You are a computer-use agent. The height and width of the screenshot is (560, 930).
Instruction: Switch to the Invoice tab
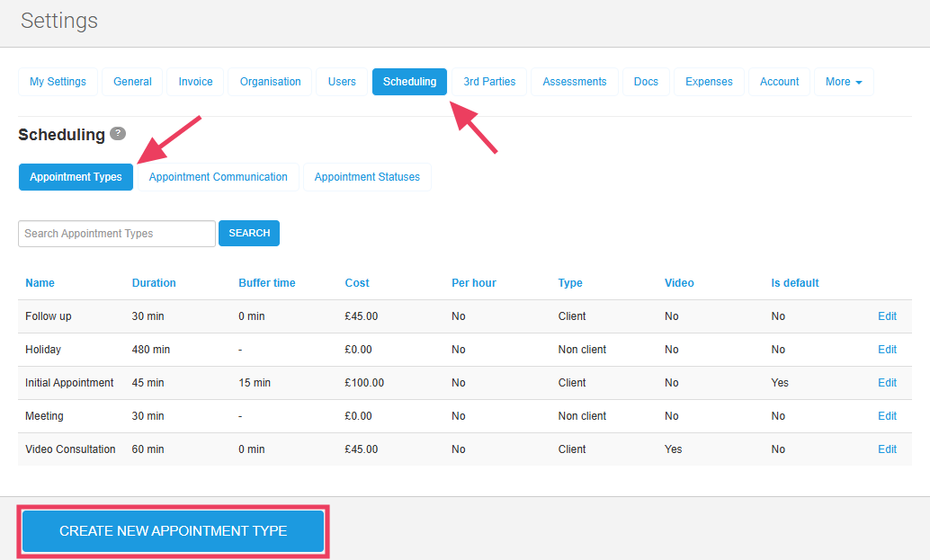coord(195,82)
